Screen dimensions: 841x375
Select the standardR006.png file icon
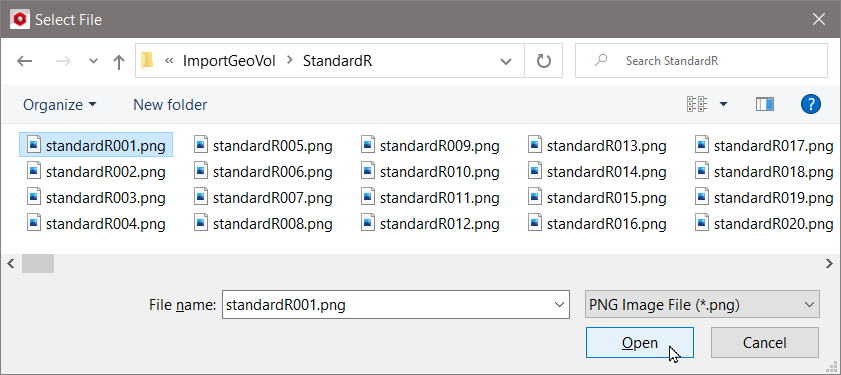tap(201, 171)
